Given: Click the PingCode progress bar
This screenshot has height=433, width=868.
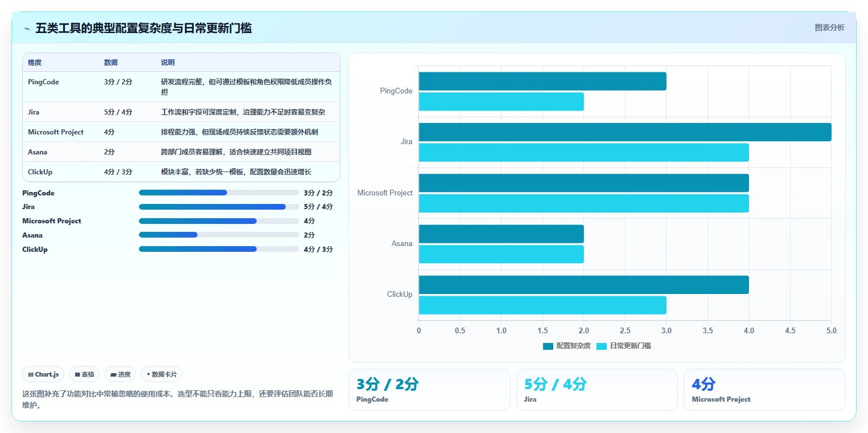Looking at the screenshot, I should click(219, 193).
